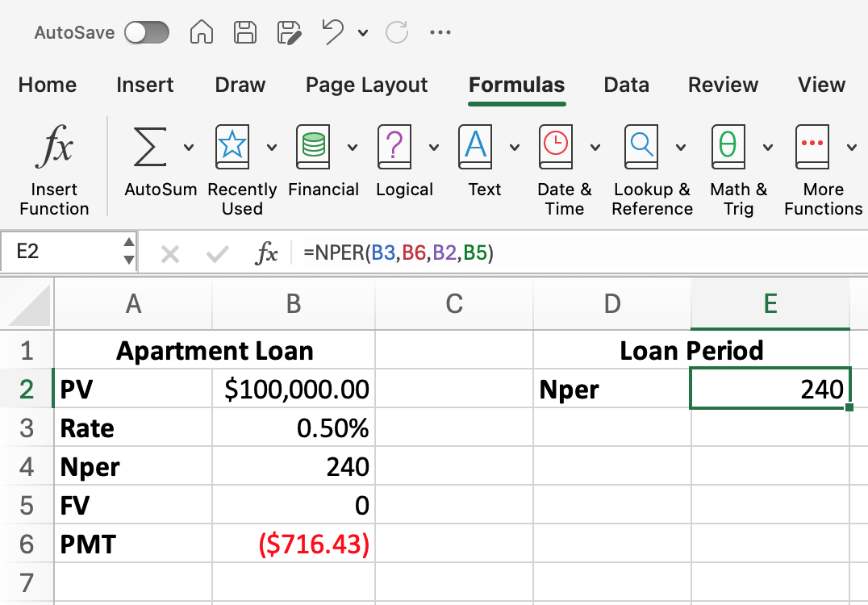This screenshot has width=868, height=605.
Task: Open the Financial functions icon
Action: click(313, 147)
